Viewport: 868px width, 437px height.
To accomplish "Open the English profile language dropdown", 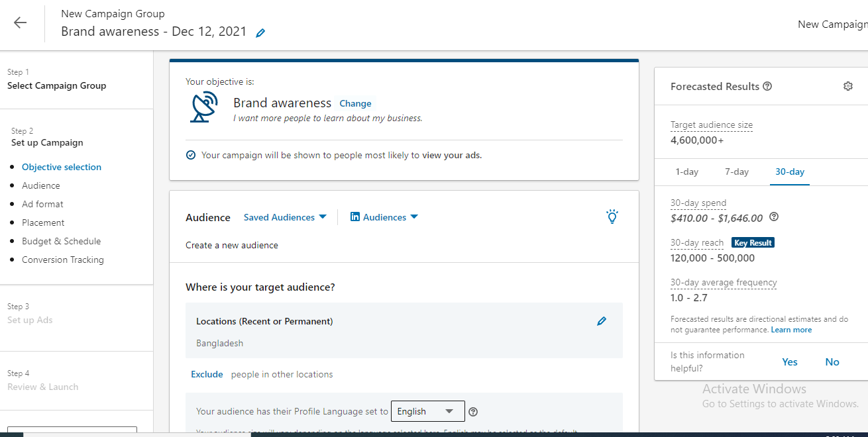I will click(427, 411).
